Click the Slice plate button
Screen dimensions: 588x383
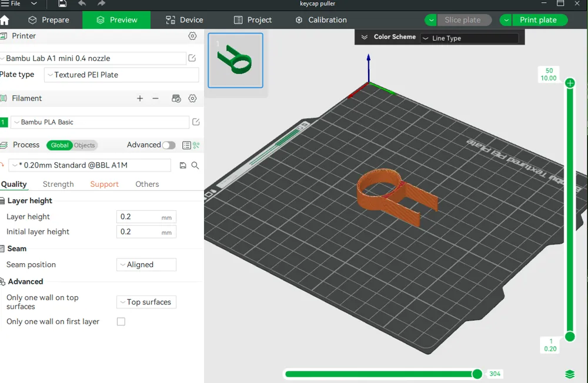point(465,20)
